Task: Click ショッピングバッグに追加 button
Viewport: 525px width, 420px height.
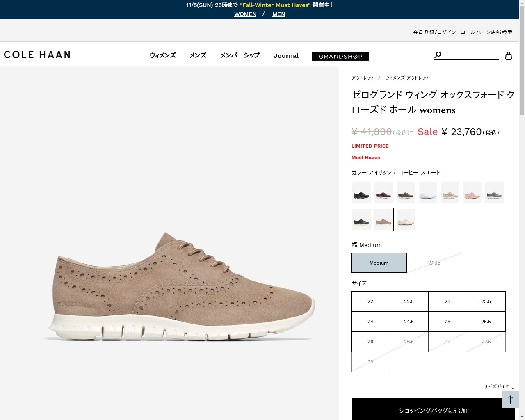Action: coord(433,409)
